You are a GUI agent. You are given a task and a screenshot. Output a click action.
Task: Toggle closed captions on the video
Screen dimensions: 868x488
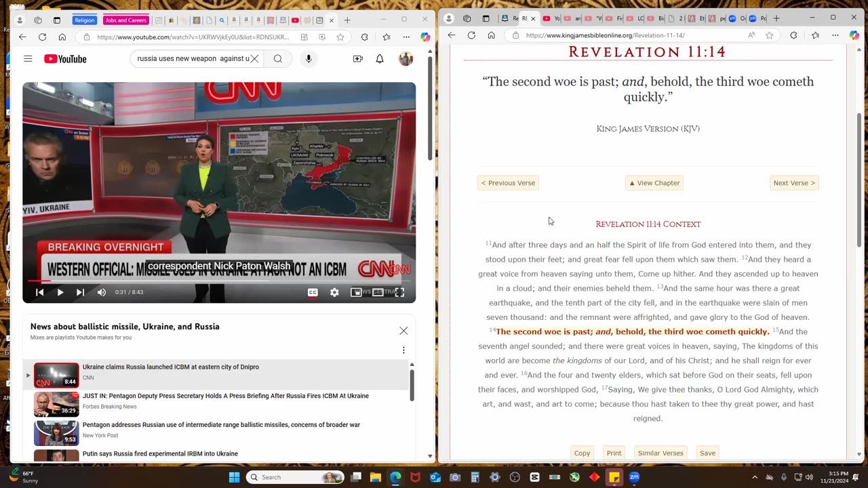click(313, 292)
